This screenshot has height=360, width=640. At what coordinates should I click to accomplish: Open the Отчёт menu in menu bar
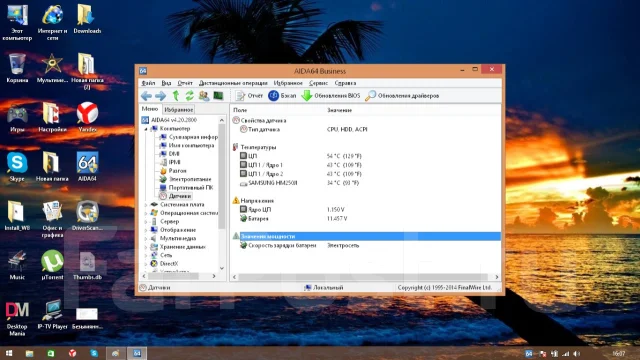point(185,83)
